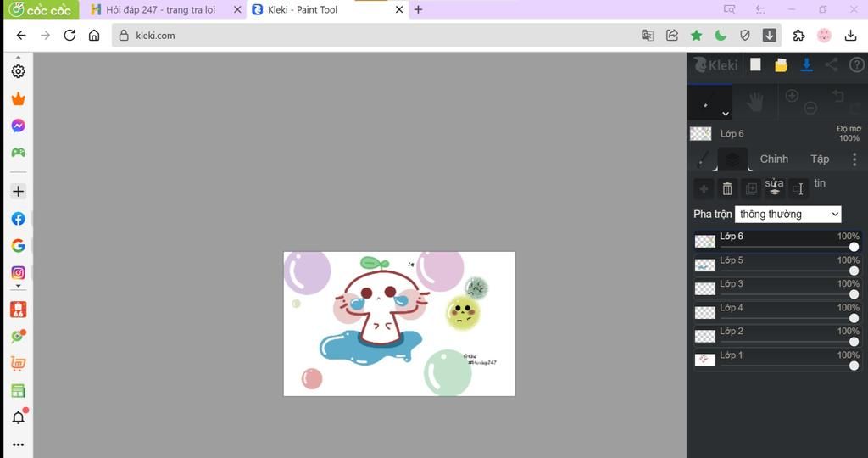Open the Chỉnh tab
The image size is (868, 458).
[774, 159]
